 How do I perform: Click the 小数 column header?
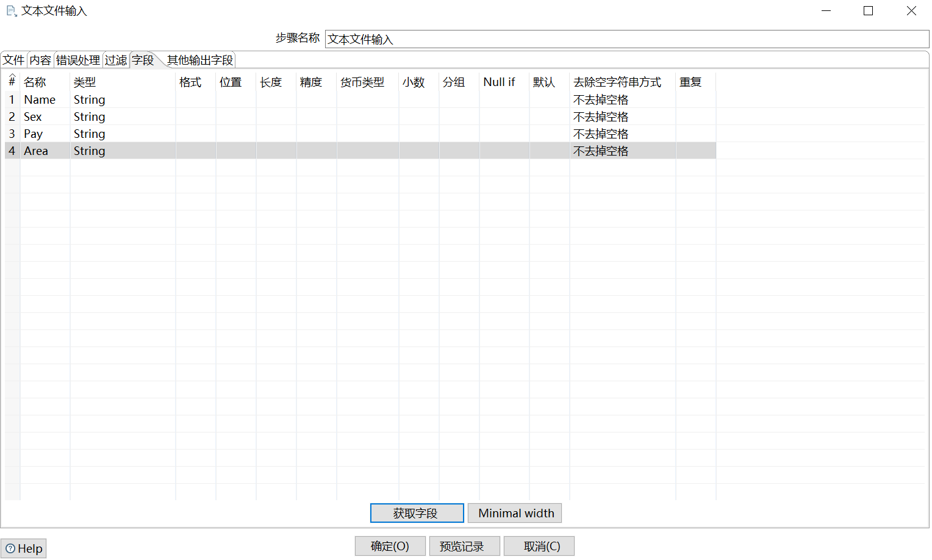point(419,82)
